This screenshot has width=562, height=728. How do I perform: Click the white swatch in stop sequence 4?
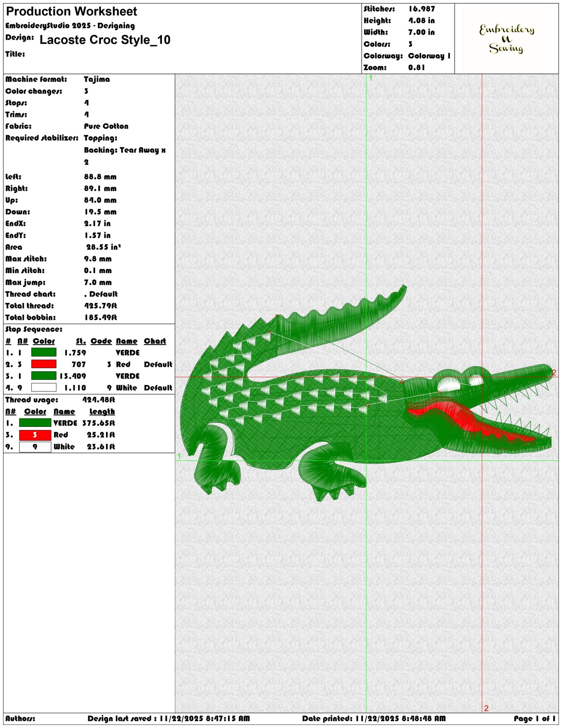(x=44, y=387)
